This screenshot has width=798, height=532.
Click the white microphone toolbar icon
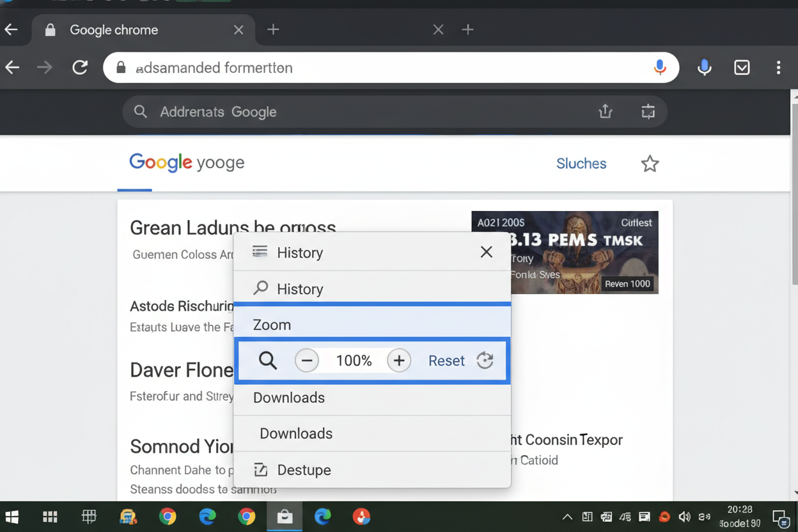704,67
